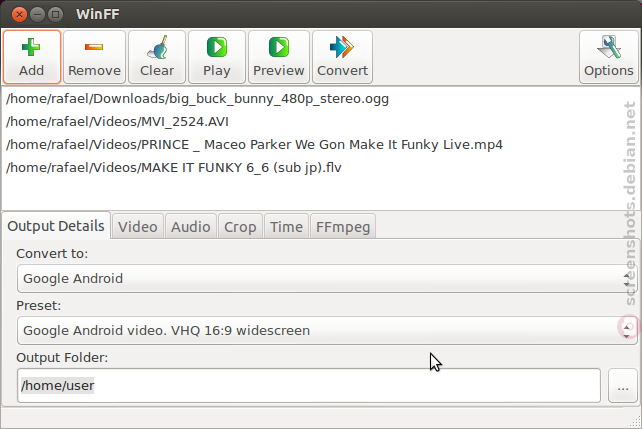Viewport: 642px width, 429px height.
Task: Open the Video tab
Action: click(138, 226)
